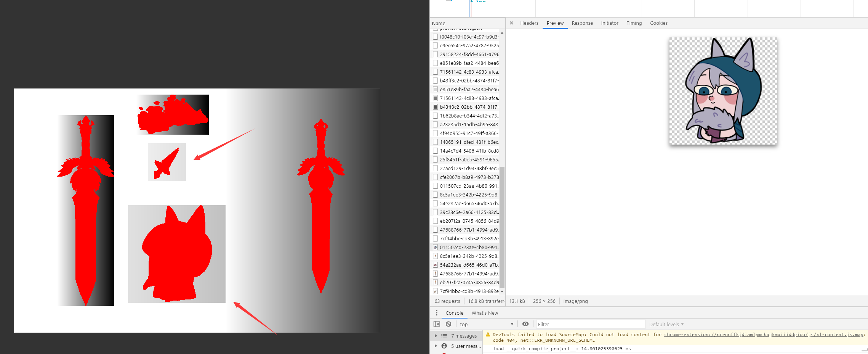Screen dimensions: 868x354
Task: Click the user icon beside 5 user messages
Action: click(x=444, y=346)
